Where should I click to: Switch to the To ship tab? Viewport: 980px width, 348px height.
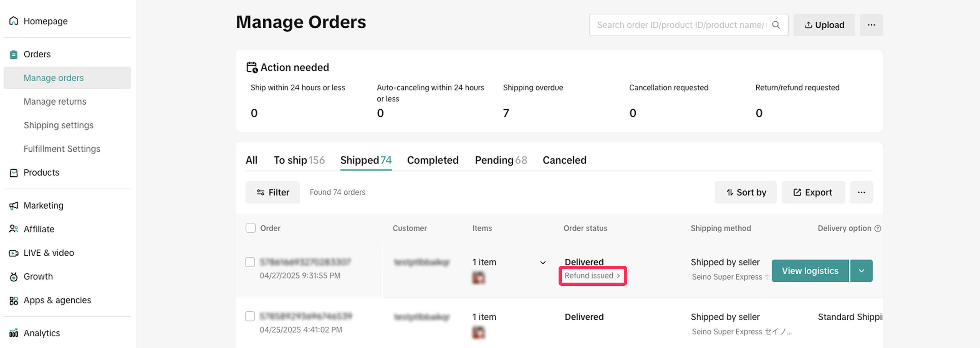[299, 160]
